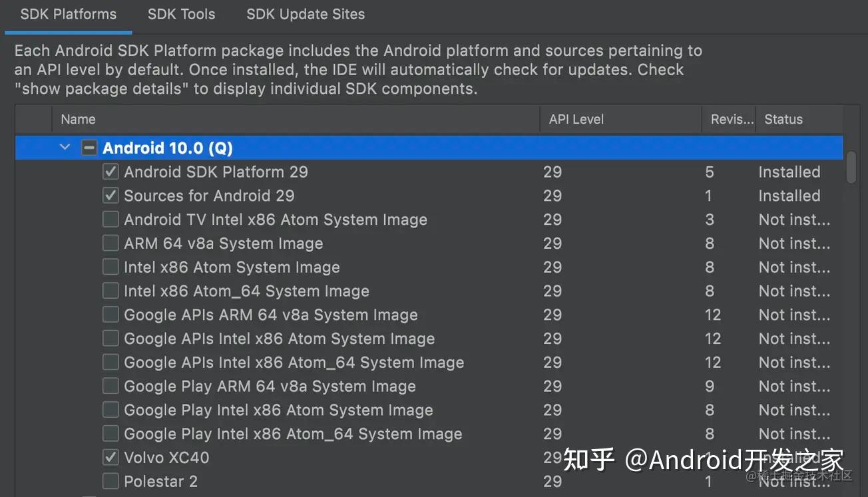The width and height of the screenshot is (868, 497).
Task: Check Intel x86 Atom System Image
Action: pyautogui.click(x=110, y=267)
